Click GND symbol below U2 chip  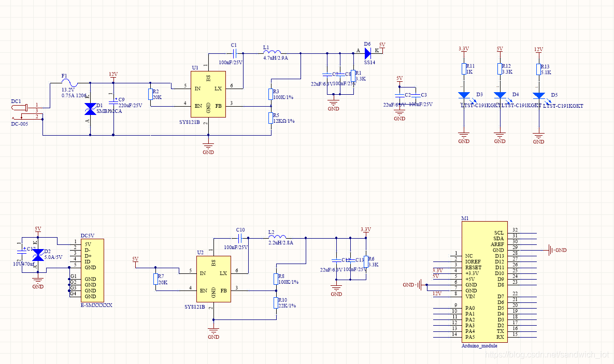tap(213, 333)
